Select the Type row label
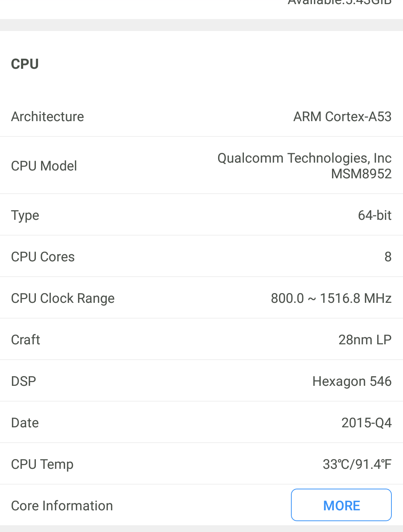Viewport: 403px width, 532px height. tap(25, 216)
